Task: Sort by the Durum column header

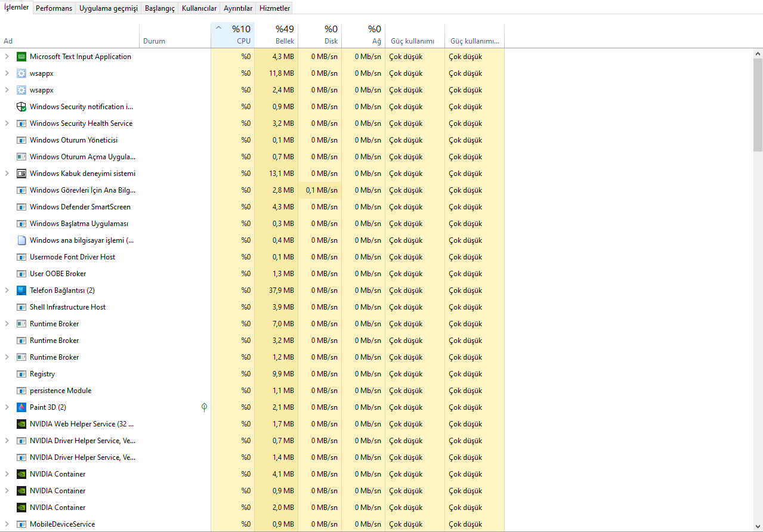Action: (175, 35)
